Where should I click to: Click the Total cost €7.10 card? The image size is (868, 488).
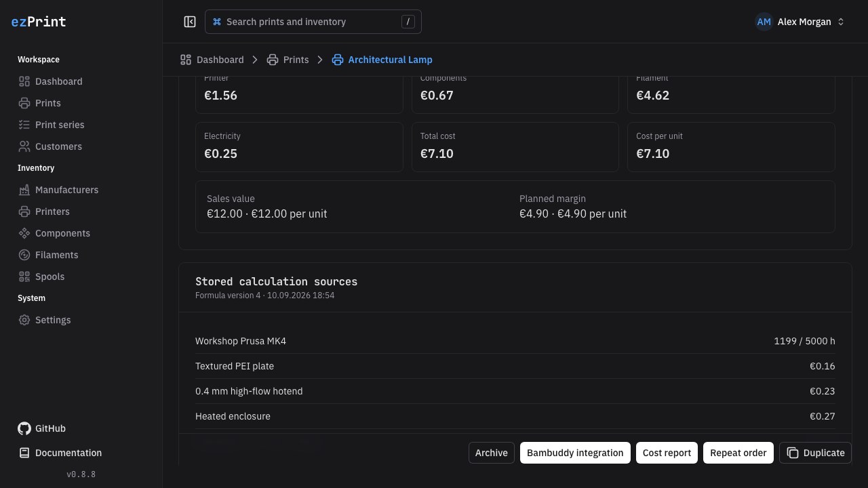click(x=515, y=147)
